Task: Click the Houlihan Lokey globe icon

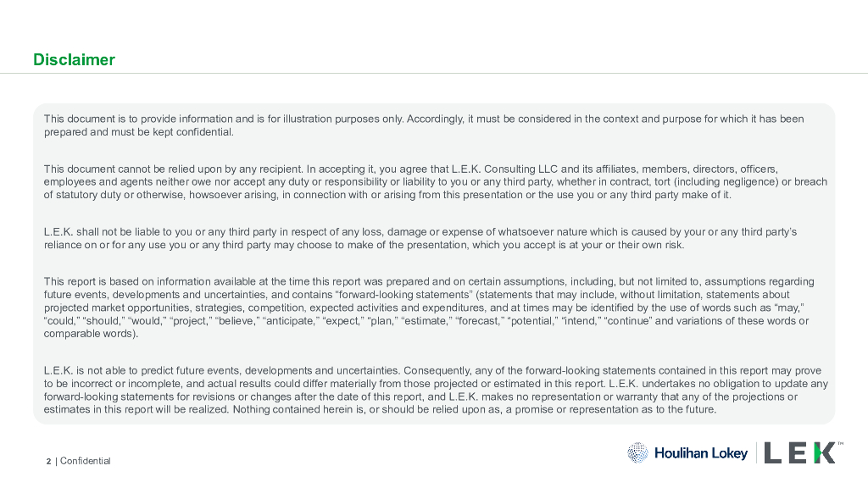Action: coord(637,453)
